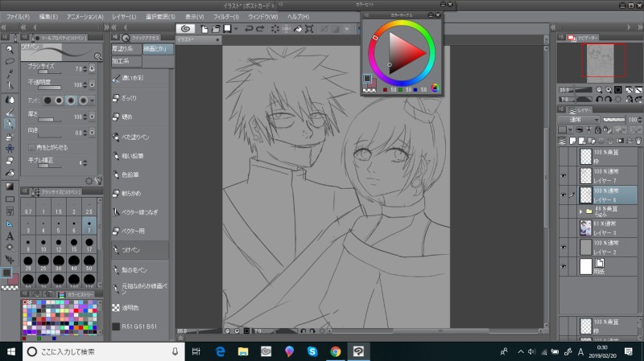
Task: Select the gradient tool
Action: (10, 187)
